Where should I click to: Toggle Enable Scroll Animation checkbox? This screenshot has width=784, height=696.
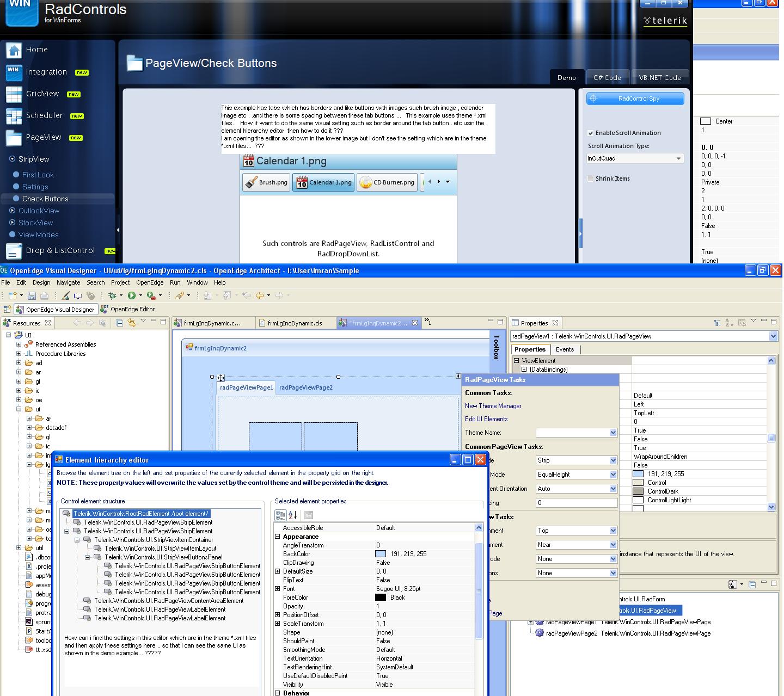591,133
